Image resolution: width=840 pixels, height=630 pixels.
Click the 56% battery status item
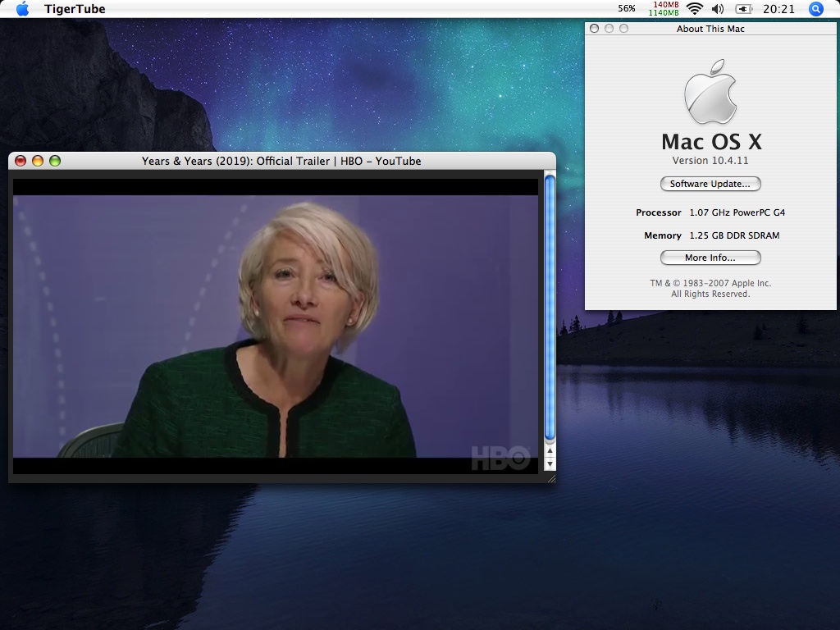pos(626,8)
